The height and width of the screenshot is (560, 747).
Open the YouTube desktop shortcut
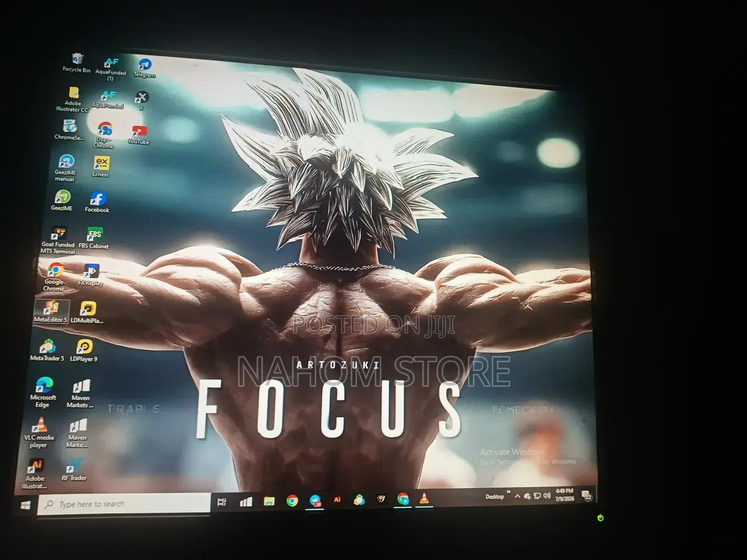(x=139, y=135)
